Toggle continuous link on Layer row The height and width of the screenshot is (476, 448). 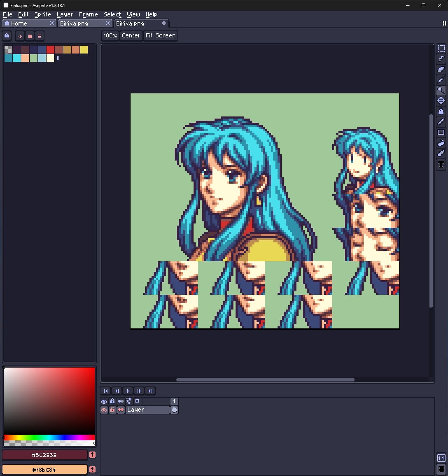(x=121, y=410)
